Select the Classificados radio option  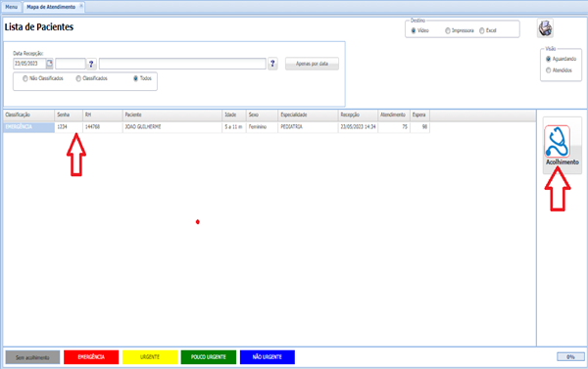78,78
